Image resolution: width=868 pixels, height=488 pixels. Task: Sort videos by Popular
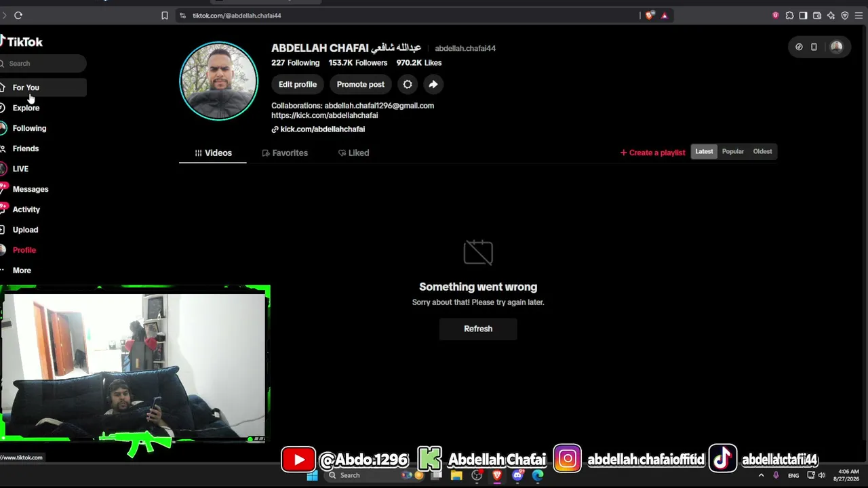pyautogui.click(x=733, y=152)
